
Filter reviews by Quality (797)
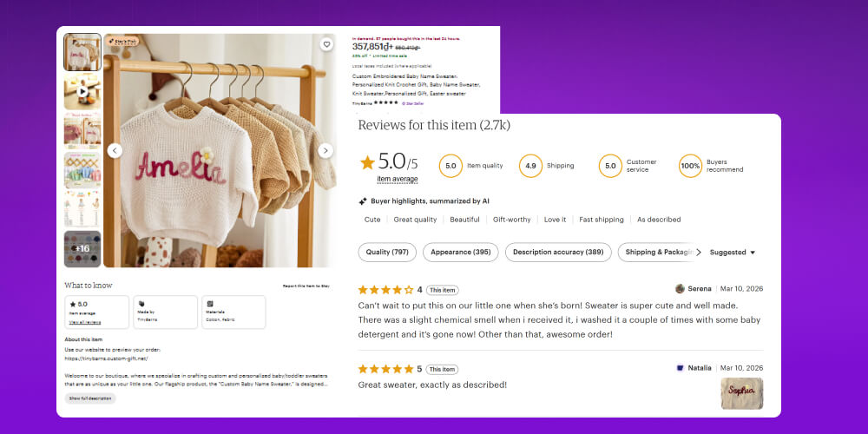point(387,252)
